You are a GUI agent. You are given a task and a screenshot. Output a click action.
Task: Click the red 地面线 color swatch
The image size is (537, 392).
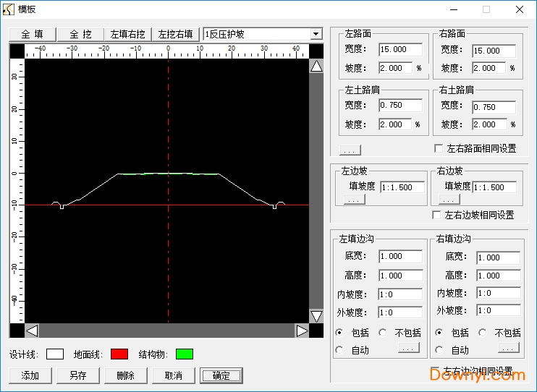pos(119,354)
